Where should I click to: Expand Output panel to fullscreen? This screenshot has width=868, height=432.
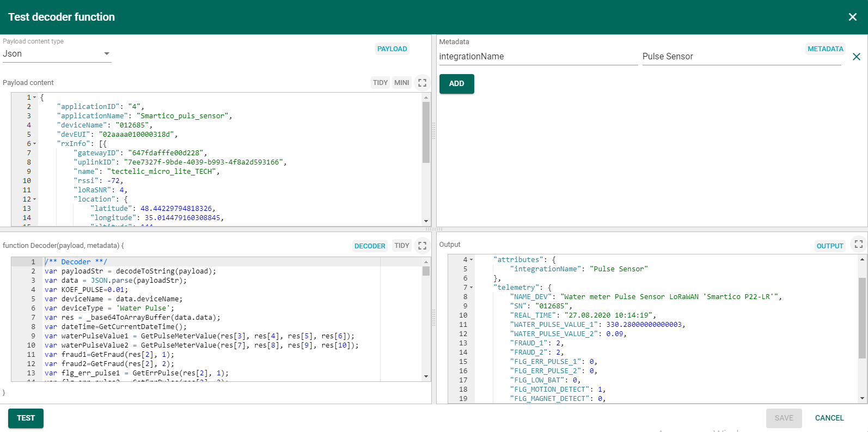click(x=858, y=245)
